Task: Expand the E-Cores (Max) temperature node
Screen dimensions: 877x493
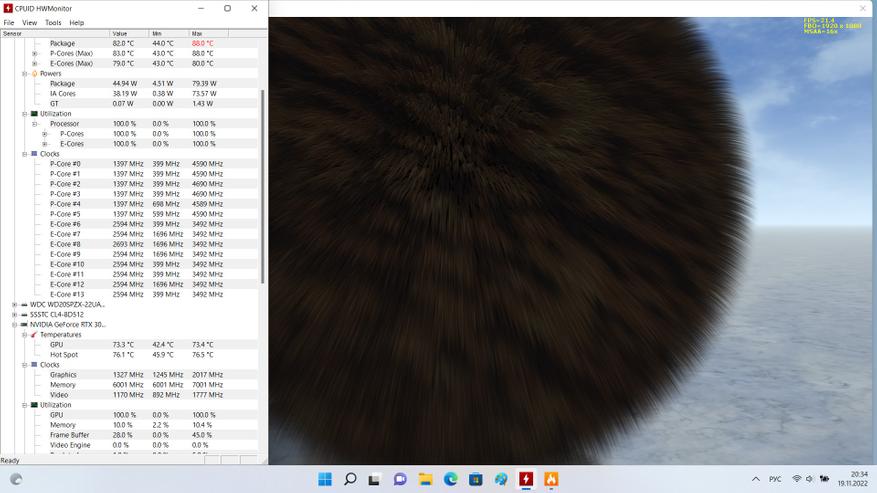Action: [35, 64]
